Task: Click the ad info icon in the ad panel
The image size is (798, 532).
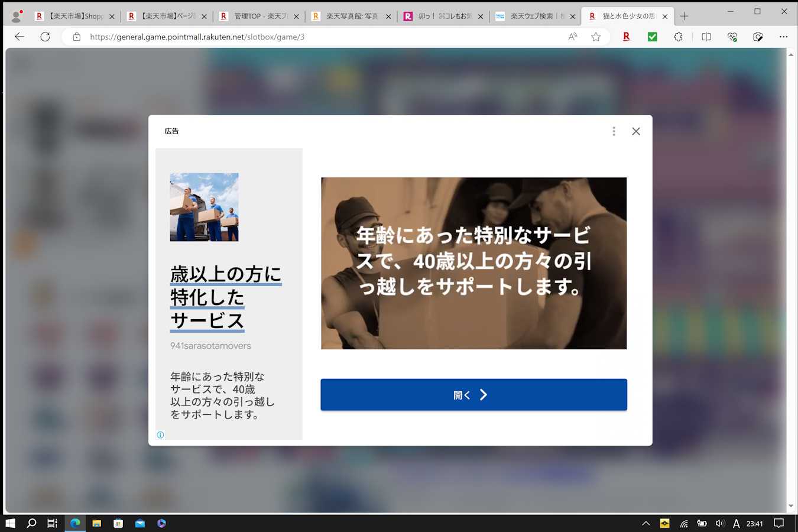Action: [x=160, y=435]
